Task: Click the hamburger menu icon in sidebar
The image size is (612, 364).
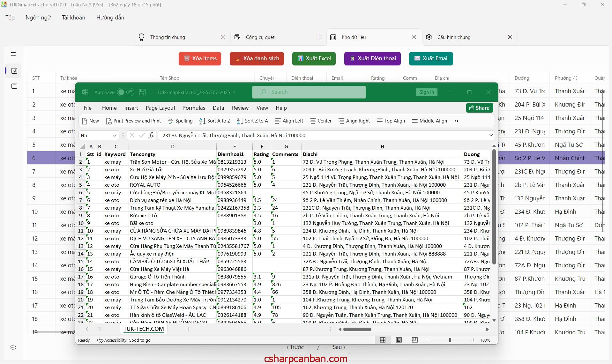Action: pyautogui.click(x=13, y=54)
